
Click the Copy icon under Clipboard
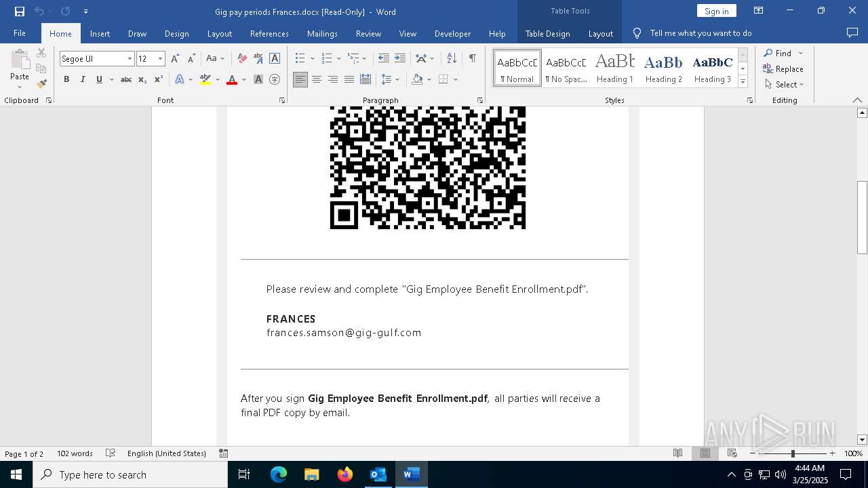(41, 68)
